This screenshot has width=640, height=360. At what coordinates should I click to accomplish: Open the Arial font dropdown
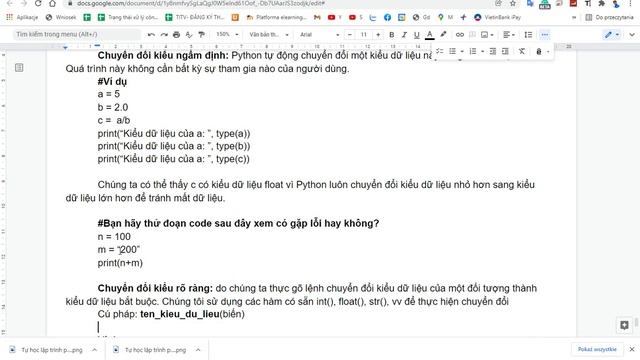point(320,35)
